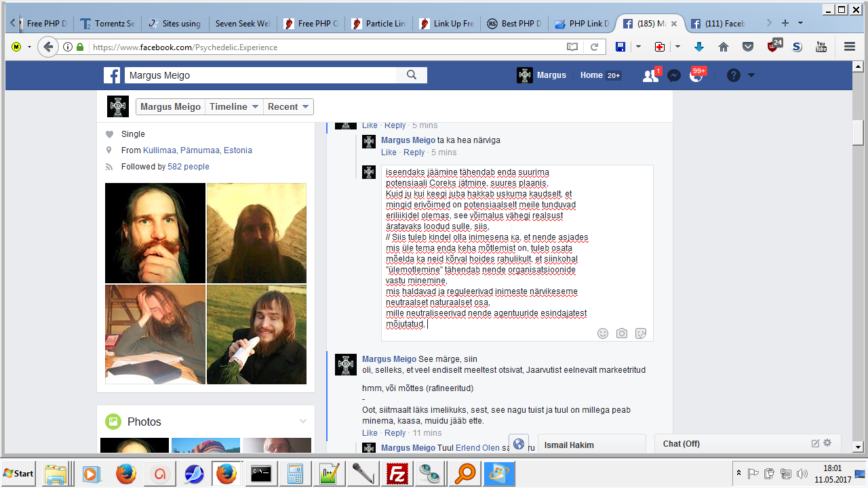Image resolution: width=868 pixels, height=488 pixels.
Task: Click the Kullimaa, Pärnumaa, Estonia link
Action: click(x=197, y=150)
